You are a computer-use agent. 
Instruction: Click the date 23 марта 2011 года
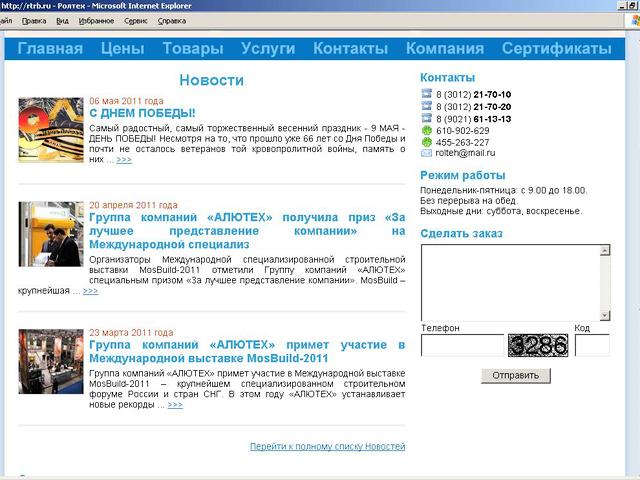pyautogui.click(x=131, y=332)
